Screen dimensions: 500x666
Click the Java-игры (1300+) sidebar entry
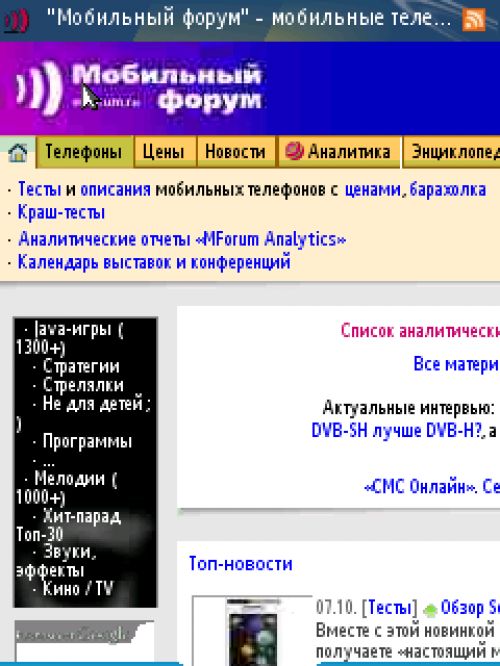[x=70, y=338]
